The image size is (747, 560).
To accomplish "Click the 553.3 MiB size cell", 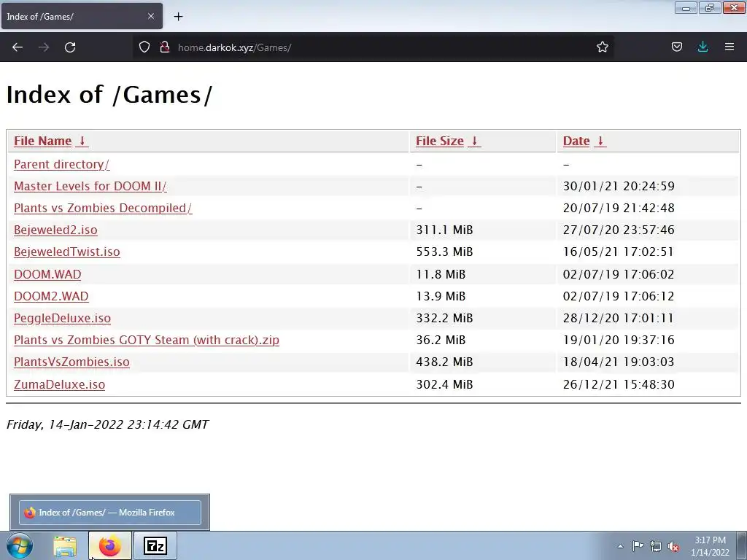I will click(x=444, y=252).
